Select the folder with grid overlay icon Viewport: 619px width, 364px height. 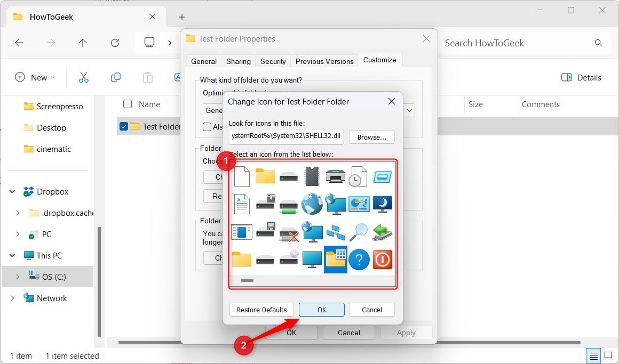click(x=336, y=260)
